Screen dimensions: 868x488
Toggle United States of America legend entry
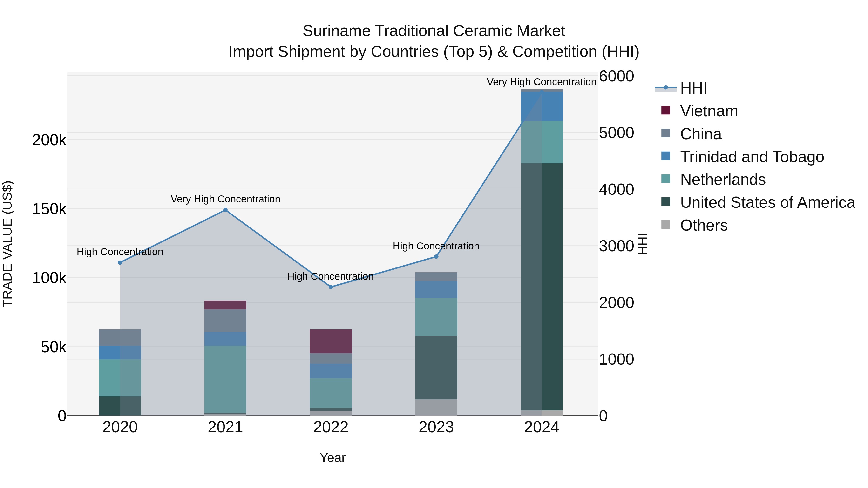[758, 202]
